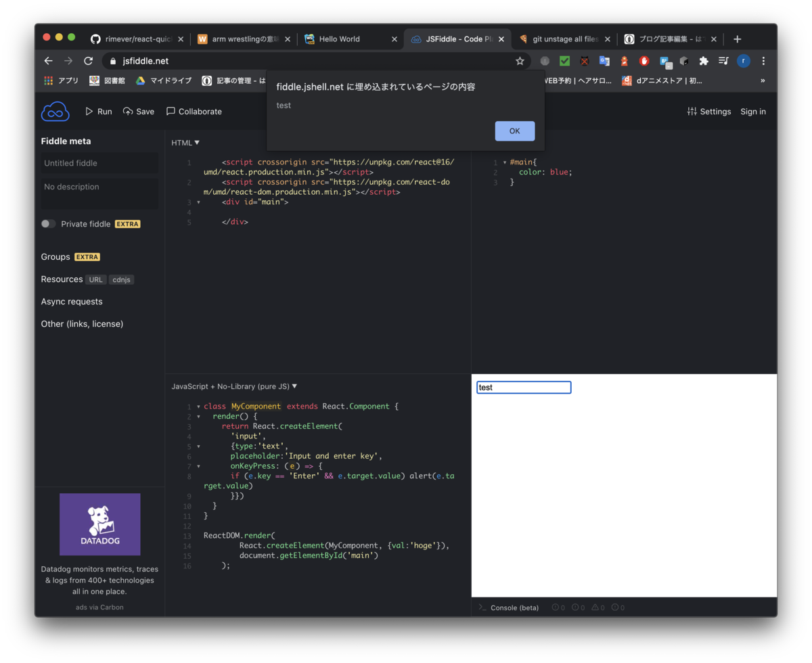Image resolution: width=812 pixels, height=663 pixels.
Task: Click the No description text area
Action: tap(99, 193)
